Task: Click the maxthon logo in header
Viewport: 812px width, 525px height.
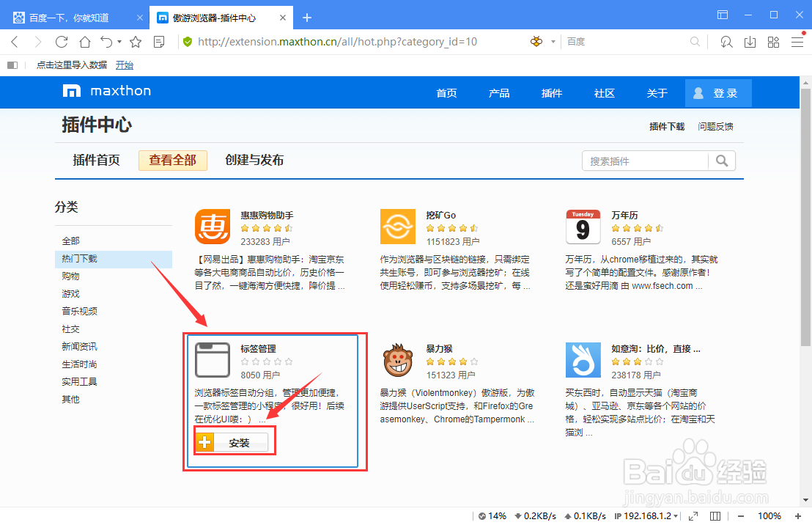Action: [107, 91]
